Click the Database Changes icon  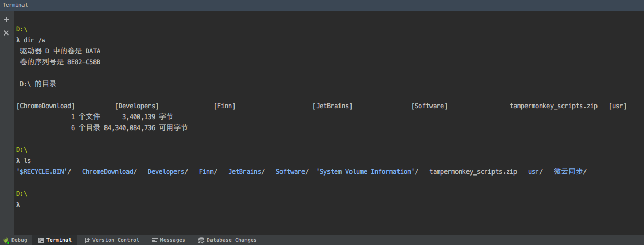coord(201,240)
